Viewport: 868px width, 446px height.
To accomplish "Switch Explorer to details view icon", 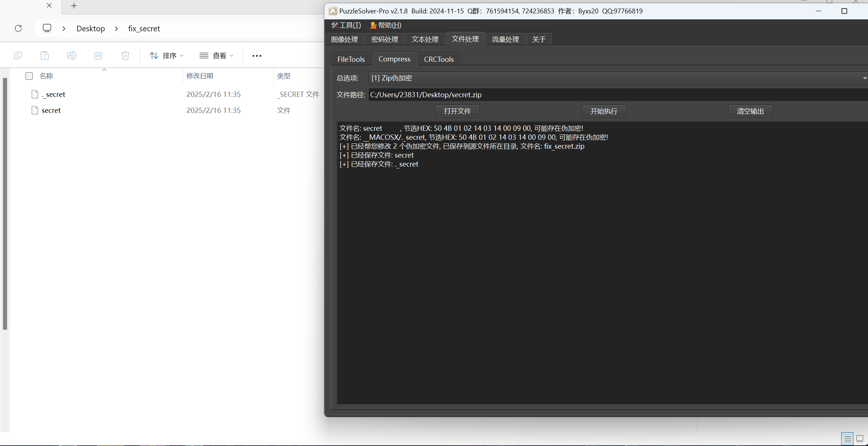I will pyautogui.click(x=847, y=439).
